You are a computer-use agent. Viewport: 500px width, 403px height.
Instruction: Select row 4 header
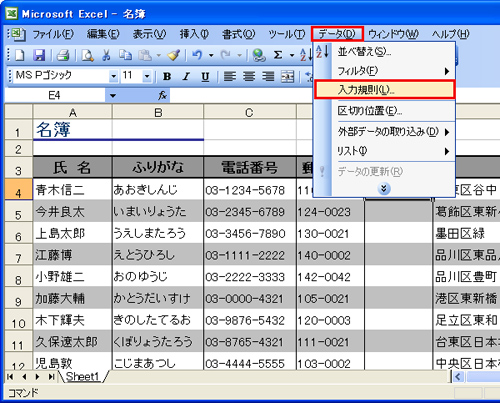(19, 190)
